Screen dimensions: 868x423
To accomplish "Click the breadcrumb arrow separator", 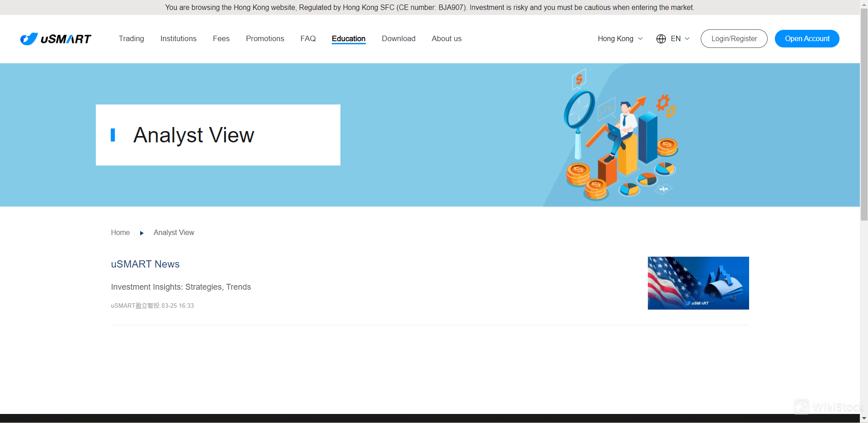I will click(142, 233).
